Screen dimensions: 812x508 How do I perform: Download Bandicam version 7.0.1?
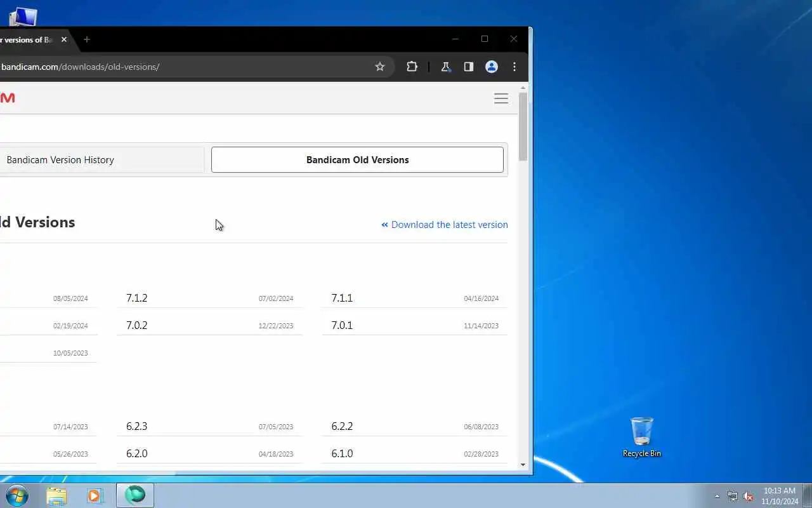click(x=342, y=325)
